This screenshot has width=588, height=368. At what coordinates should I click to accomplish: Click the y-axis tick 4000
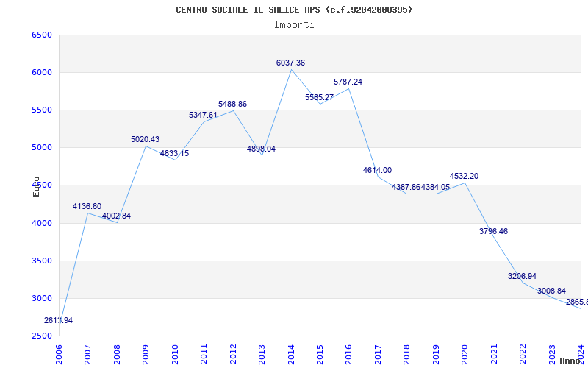pyautogui.click(x=42, y=224)
